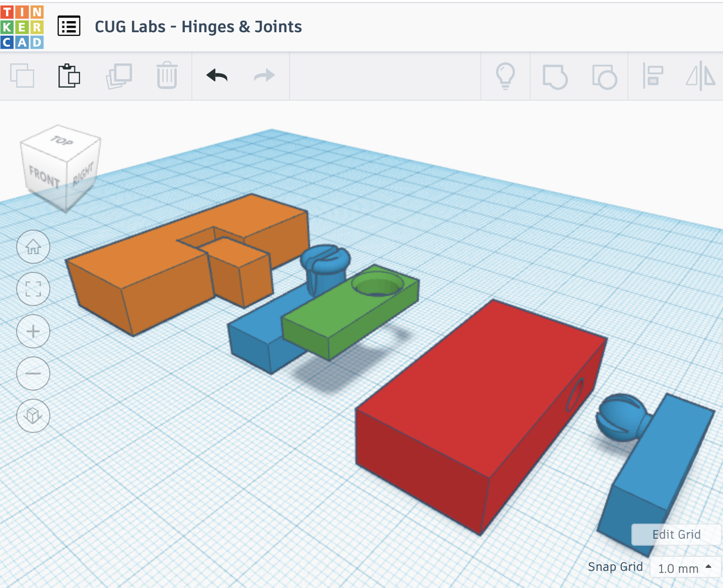Click the Tinkercad logo
This screenshot has height=588, width=723.
click(22, 27)
